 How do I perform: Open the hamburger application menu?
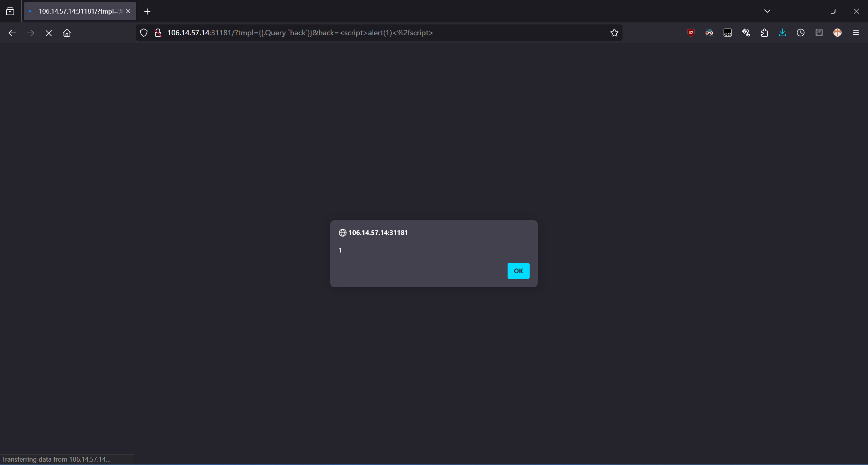(855, 33)
